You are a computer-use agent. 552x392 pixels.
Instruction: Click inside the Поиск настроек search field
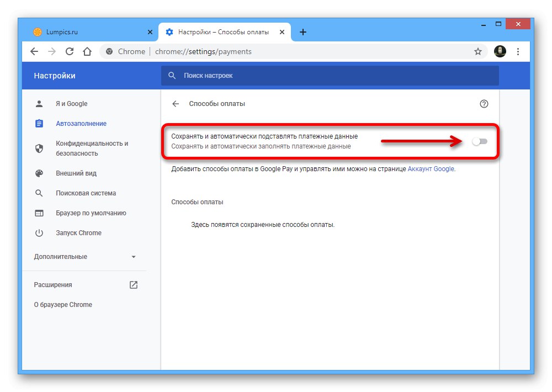click(x=276, y=75)
